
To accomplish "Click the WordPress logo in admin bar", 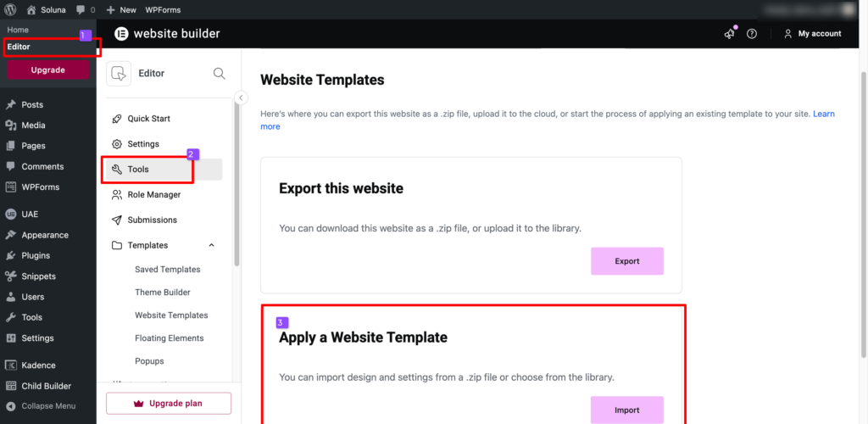I will 10,9.
